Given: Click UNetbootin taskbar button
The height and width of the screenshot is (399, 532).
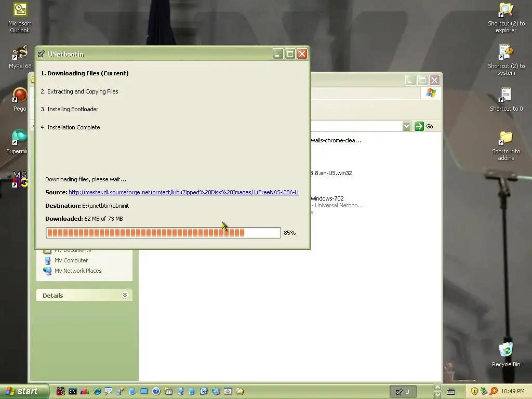Looking at the screenshot, I should 403,392.
